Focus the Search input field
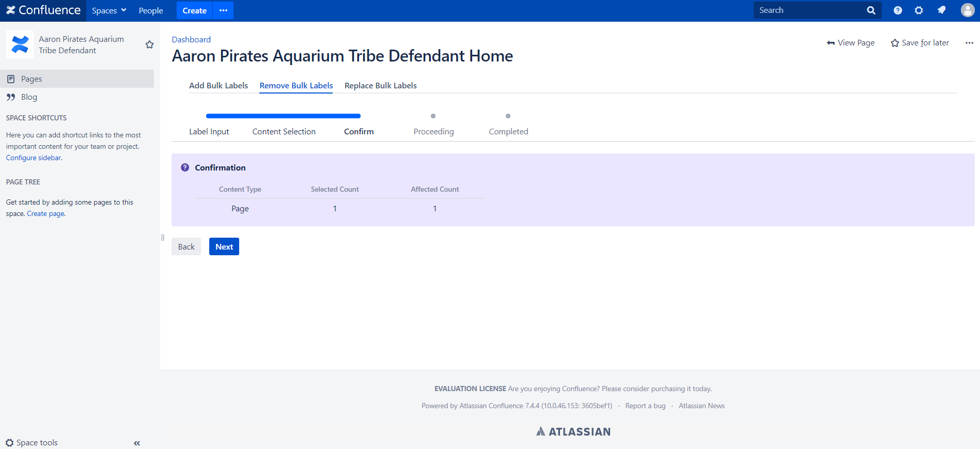This screenshot has height=449, width=980. pyautogui.click(x=810, y=10)
